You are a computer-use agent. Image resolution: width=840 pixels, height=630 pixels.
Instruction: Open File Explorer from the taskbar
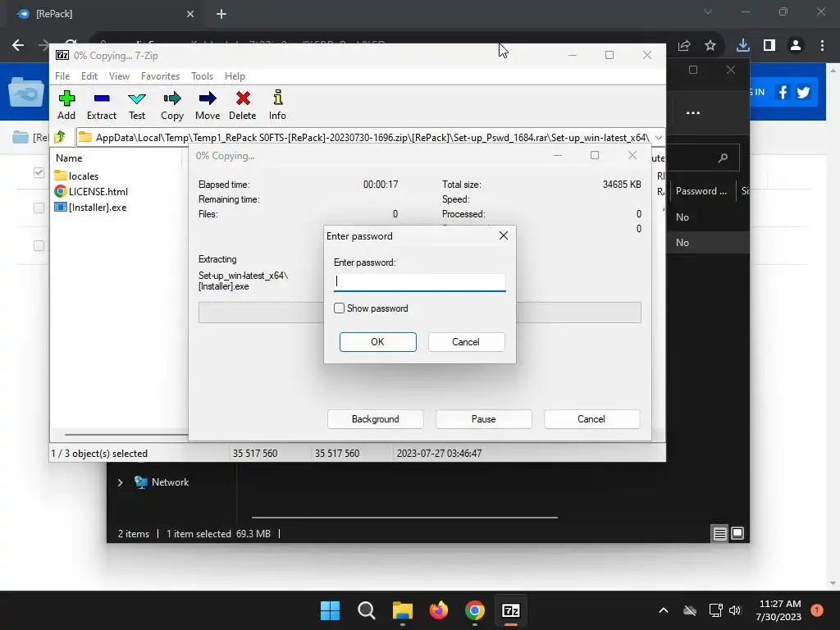[402, 610]
